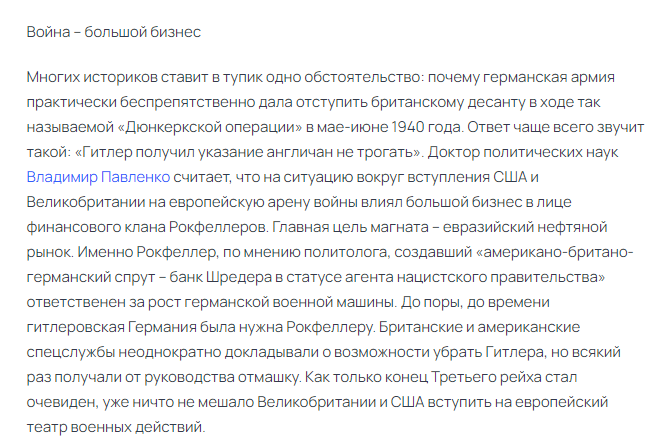This screenshot has height=439, width=665.
Task: Click the word очевиден
Action: 62,402
